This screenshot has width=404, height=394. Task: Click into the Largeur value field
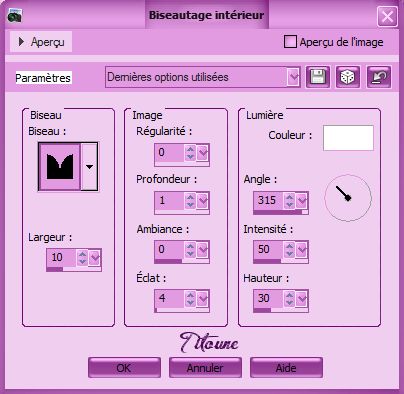(61, 257)
